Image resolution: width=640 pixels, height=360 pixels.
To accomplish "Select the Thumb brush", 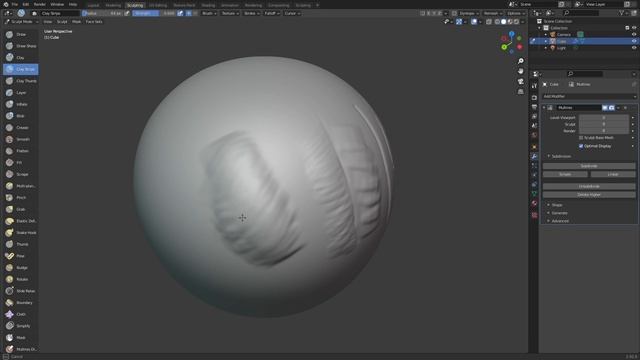I will (20, 244).
